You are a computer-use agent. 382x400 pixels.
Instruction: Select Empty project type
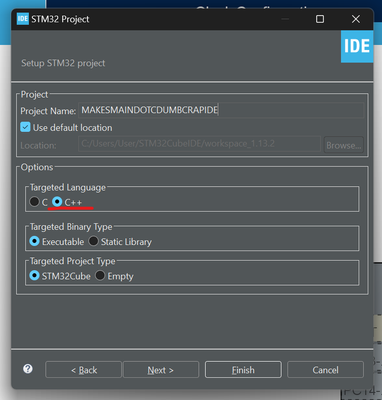click(x=100, y=276)
